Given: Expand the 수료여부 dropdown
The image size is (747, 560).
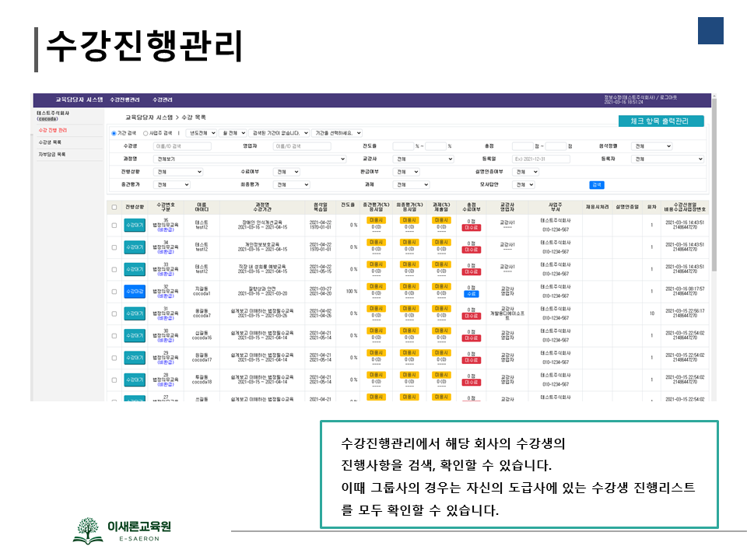Looking at the screenshot, I should [287, 172].
